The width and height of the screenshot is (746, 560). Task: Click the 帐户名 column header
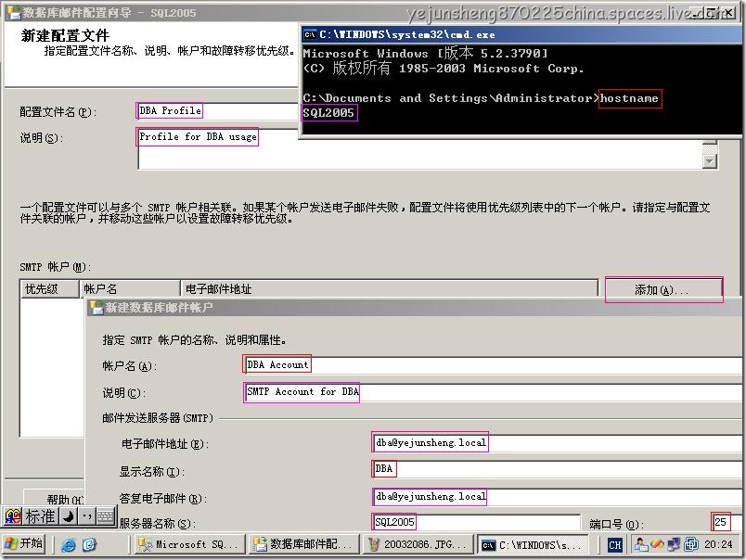click(130, 289)
